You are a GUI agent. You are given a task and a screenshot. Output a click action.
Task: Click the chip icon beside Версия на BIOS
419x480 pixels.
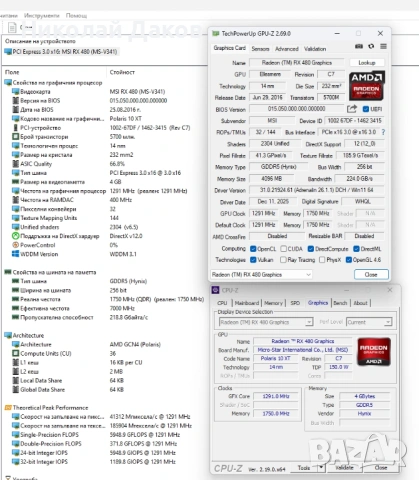coord(15,100)
